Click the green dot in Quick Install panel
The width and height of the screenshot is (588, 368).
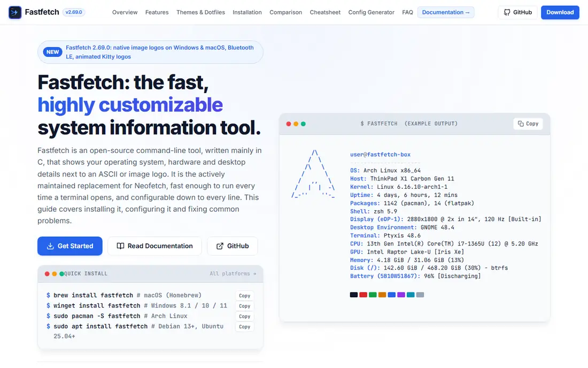click(61, 274)
